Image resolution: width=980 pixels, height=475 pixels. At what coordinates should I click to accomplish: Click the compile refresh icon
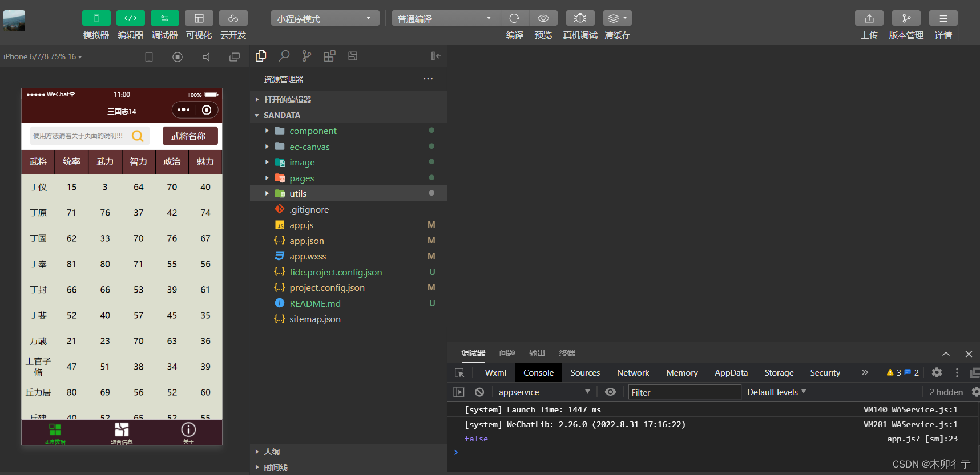tap(514, 18)
